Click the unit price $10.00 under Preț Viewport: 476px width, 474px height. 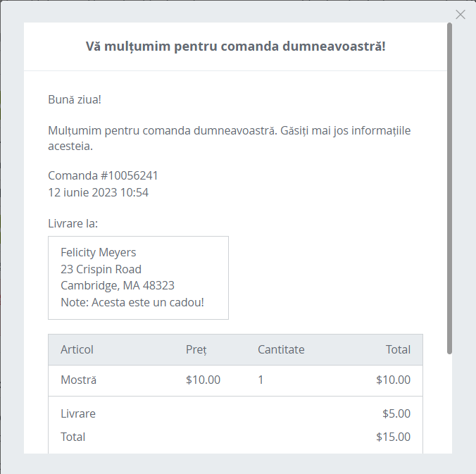coord(203,380)
